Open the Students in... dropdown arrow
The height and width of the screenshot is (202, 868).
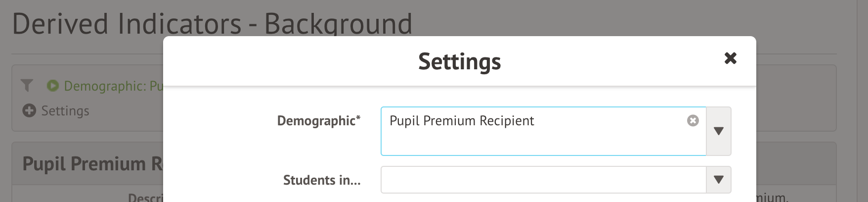[719, 180]
